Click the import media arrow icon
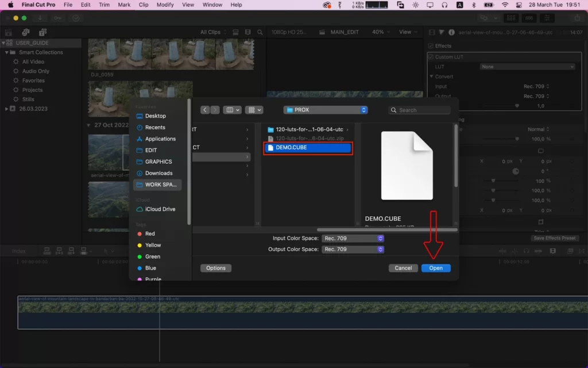This screenshot has width=588, height=368. 40,18
